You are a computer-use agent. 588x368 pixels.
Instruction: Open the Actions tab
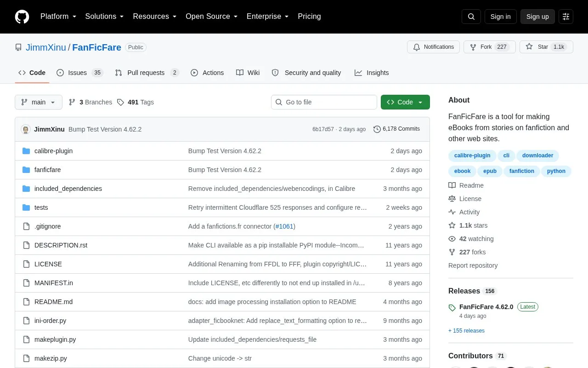[207, 73]
